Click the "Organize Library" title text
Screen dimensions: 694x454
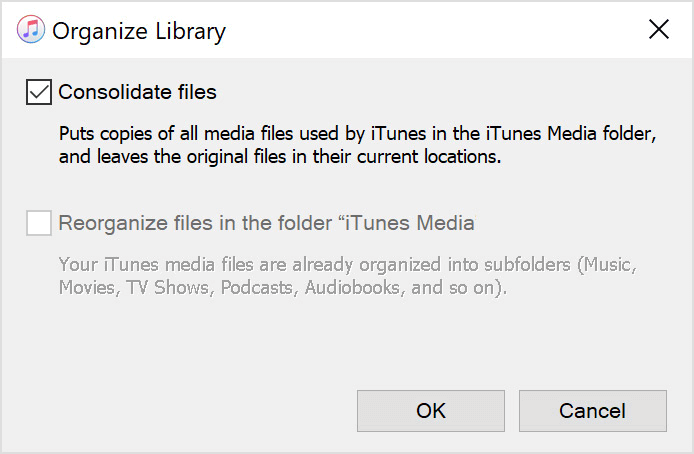pyautogui.click(x=139, y=31)
